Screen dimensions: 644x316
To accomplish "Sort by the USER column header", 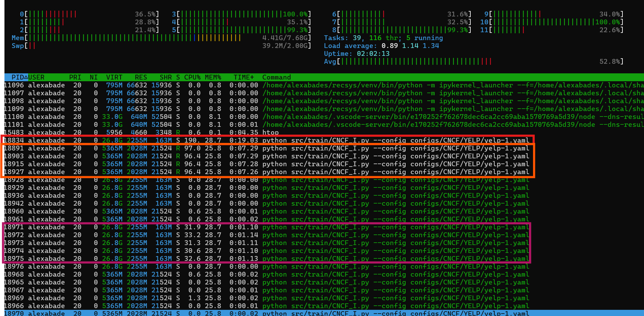I will coord(37,77).
